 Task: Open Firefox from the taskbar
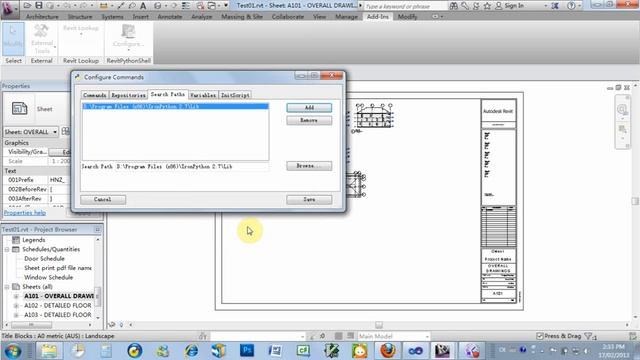coord(387,351)
